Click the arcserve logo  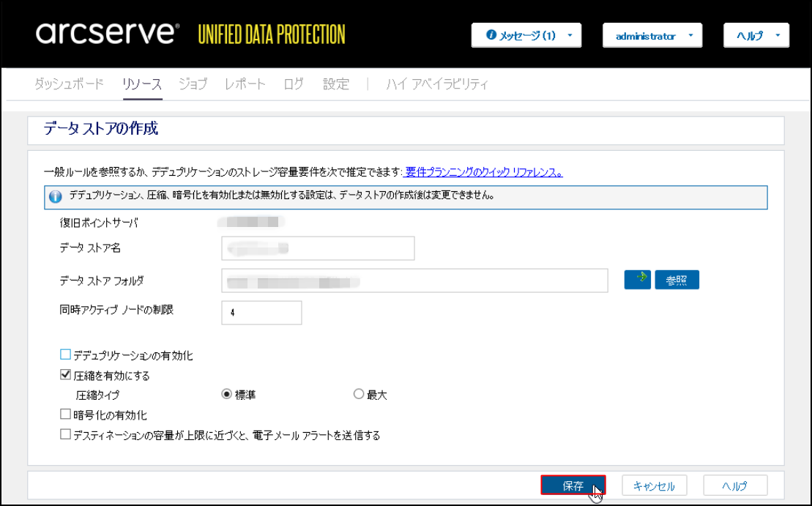(107, 34)
